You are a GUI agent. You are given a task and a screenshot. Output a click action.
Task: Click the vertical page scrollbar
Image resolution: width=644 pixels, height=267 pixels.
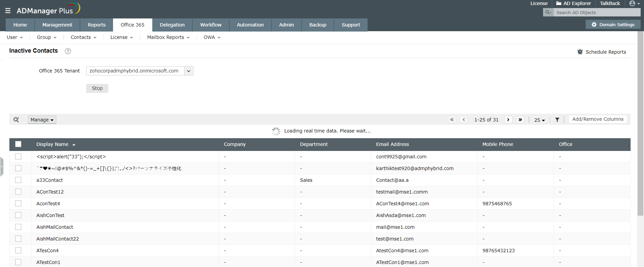641,123
